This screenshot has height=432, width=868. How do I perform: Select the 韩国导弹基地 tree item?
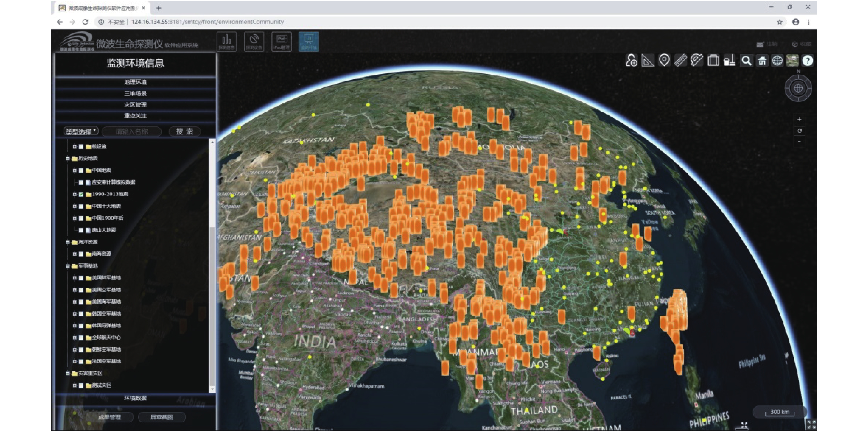(106, 325)
